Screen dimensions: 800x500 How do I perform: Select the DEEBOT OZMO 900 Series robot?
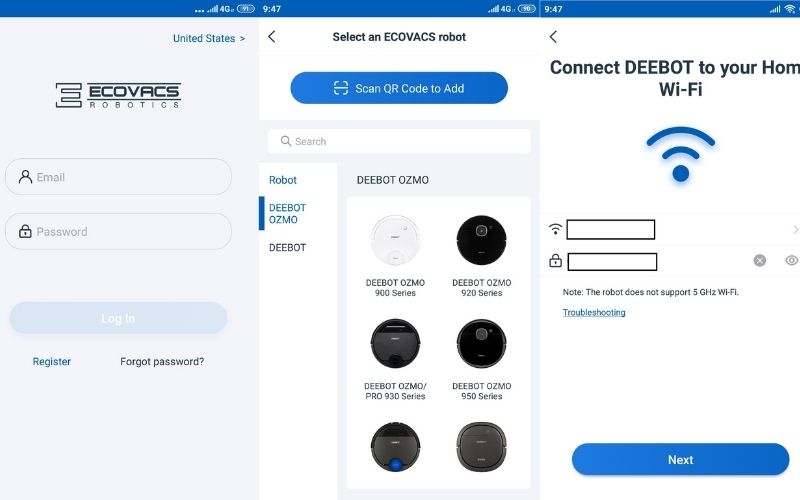[395, 256]
